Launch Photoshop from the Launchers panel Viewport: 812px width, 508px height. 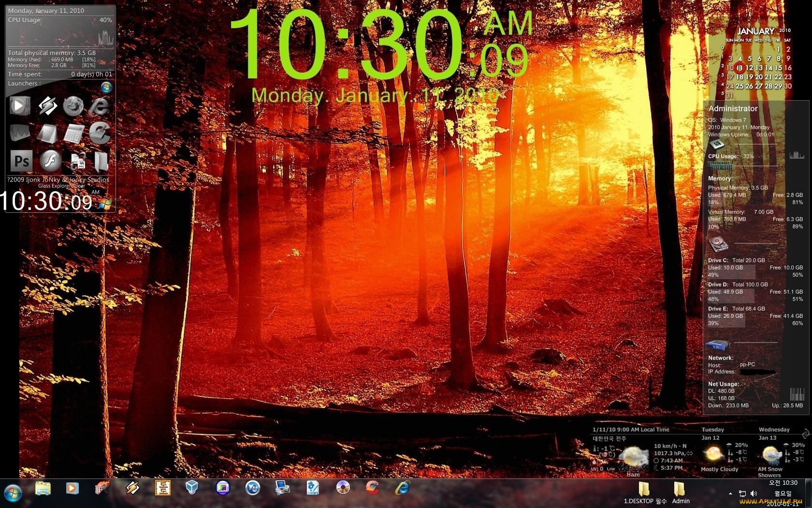click(20, 161)
